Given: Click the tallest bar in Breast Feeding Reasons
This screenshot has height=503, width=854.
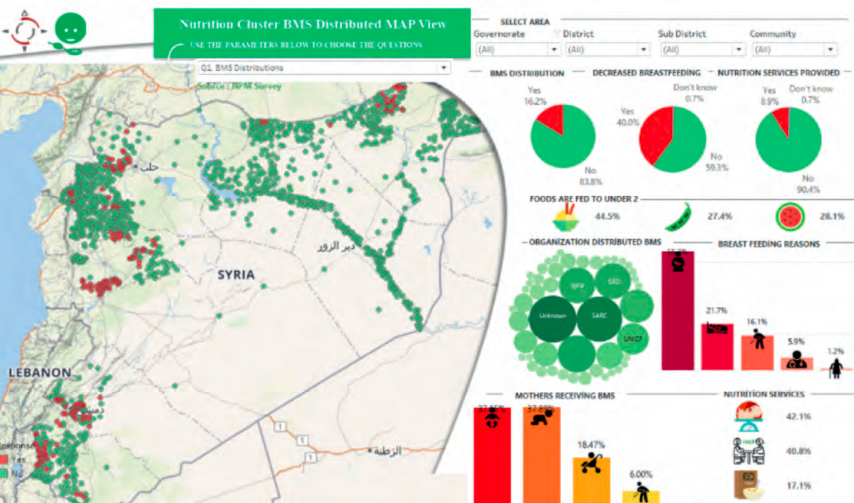Looking at the screenshot, I should coord(678,310).
